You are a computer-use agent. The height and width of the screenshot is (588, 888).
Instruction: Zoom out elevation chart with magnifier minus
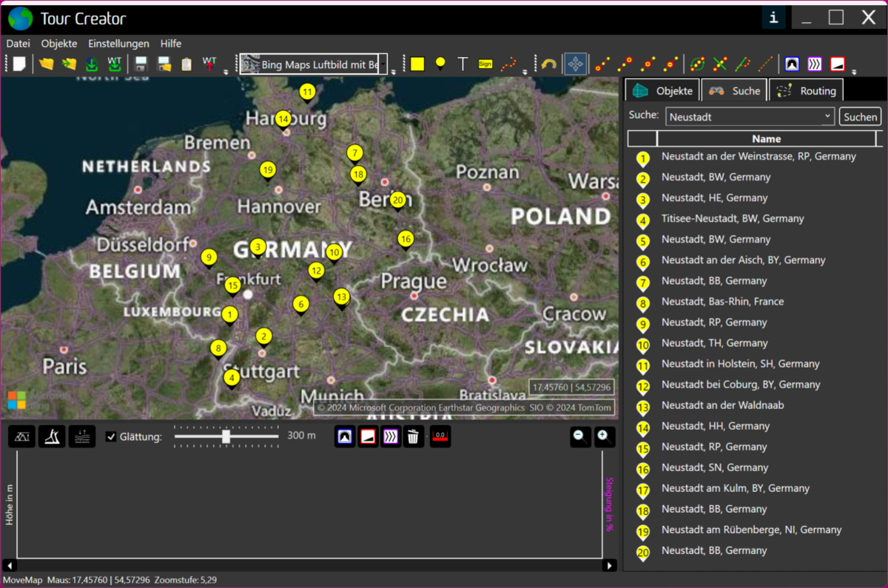(581, 436)
